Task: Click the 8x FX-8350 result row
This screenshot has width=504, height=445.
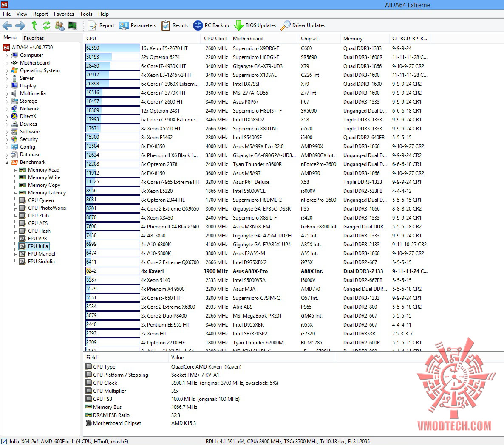Action: [x=257, y=146]
